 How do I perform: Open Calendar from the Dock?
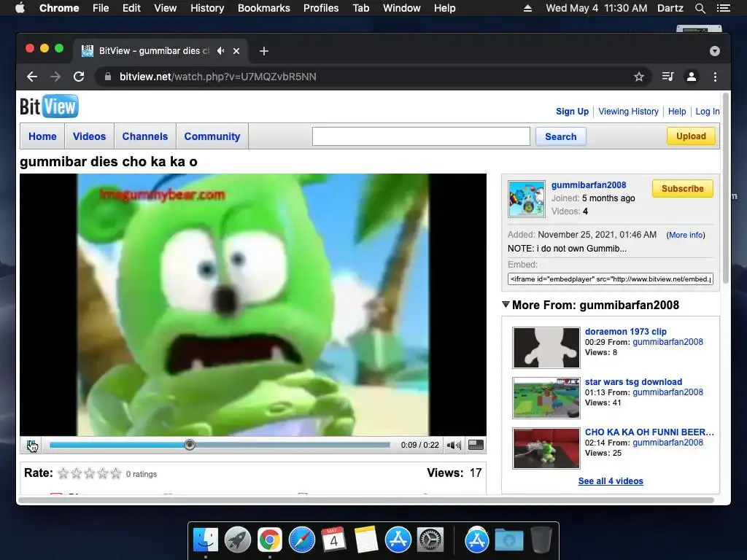point(333,540)
